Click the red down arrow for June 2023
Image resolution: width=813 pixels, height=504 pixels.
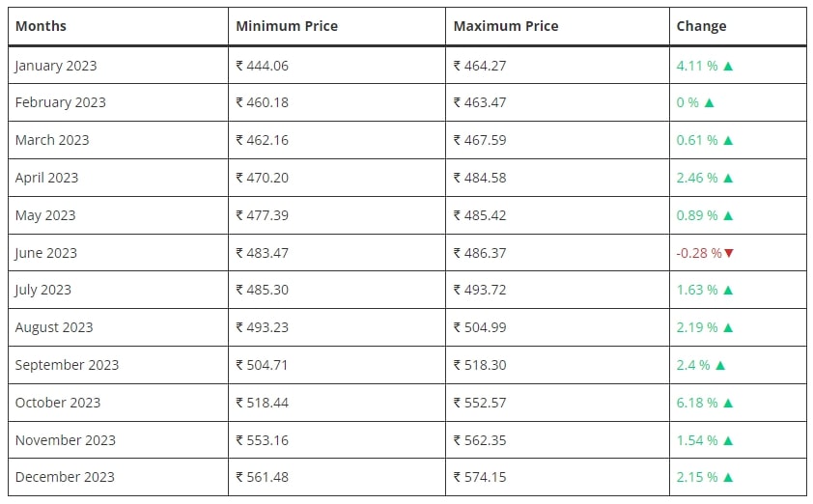pos(729,253)
